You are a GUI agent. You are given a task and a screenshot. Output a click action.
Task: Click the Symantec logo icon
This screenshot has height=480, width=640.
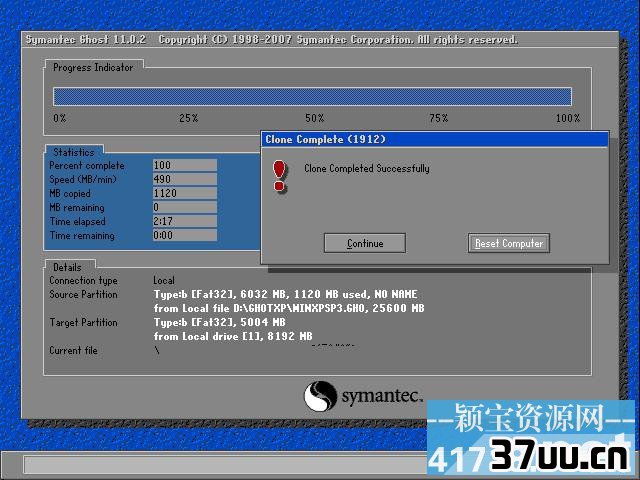[320, 396]
